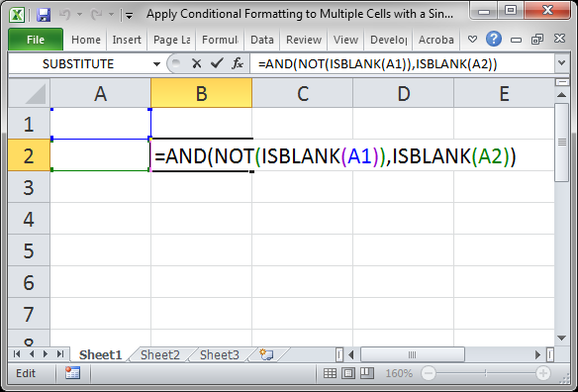
Task: Switch to the Sheet2 tab
Action: pyautogui.click(x=160, y=354)
